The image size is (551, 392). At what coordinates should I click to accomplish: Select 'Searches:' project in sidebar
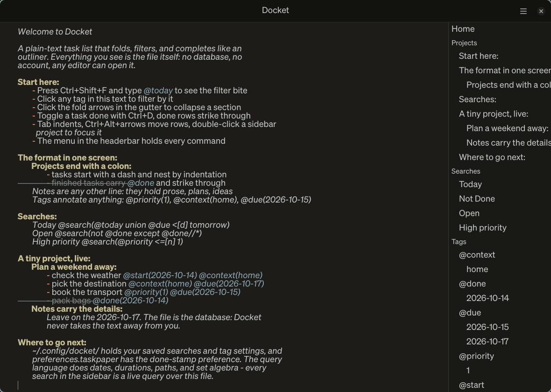point(478,99)
